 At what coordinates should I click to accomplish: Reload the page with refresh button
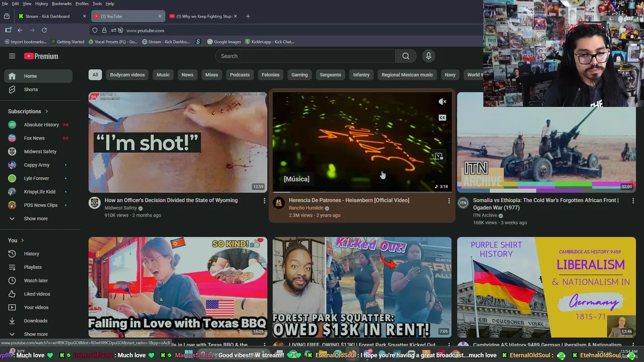44,30
